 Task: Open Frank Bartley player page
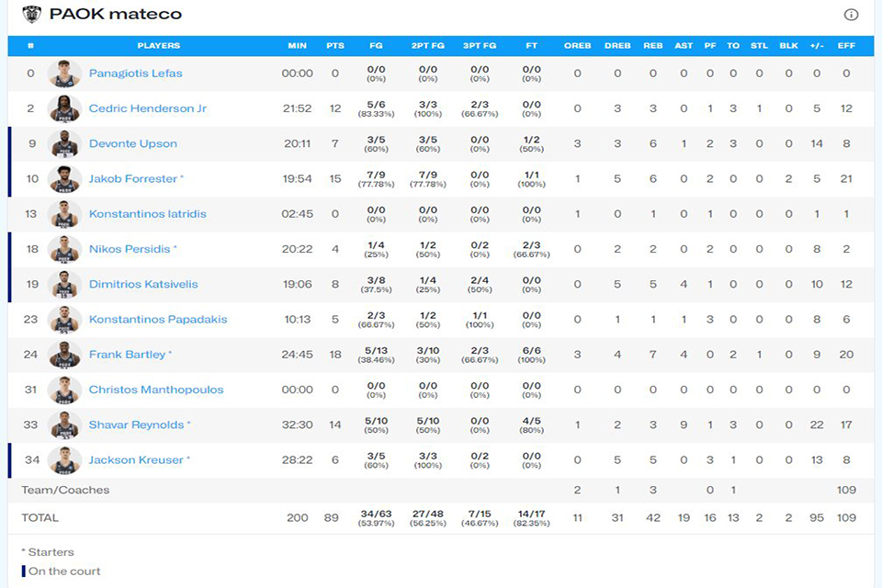[x=127, y=355]
